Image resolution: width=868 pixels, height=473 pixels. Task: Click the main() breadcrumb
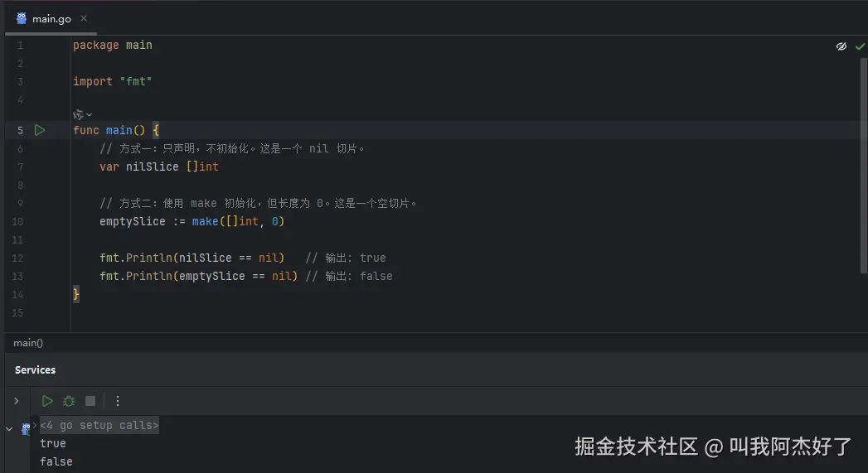(28, 343)
